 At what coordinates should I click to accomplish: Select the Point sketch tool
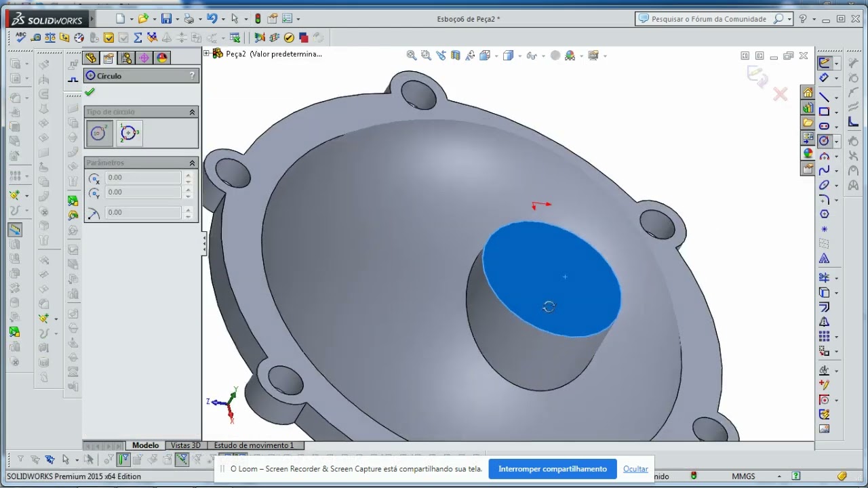pos(824,229)
